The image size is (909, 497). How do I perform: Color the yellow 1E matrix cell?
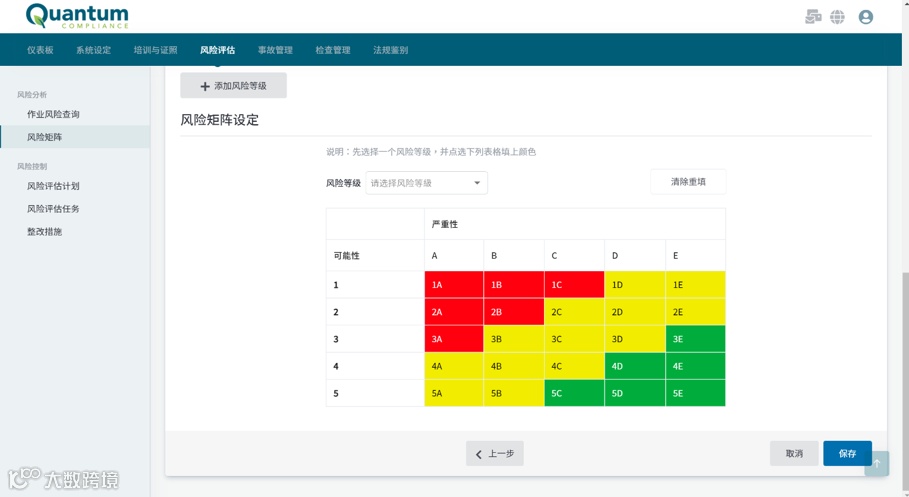coord(695,285)
